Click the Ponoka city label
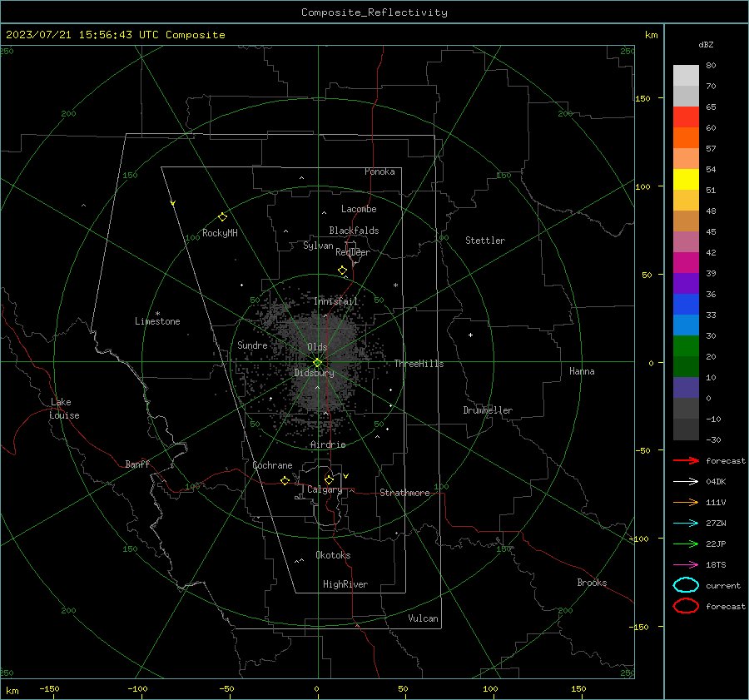 (x=379, y=171)
